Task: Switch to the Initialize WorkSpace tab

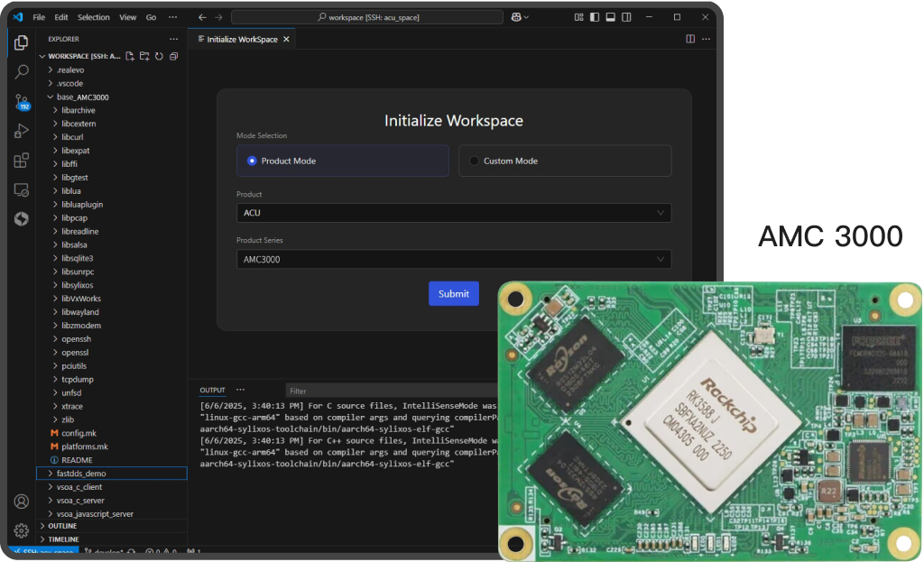Action: 242,40
